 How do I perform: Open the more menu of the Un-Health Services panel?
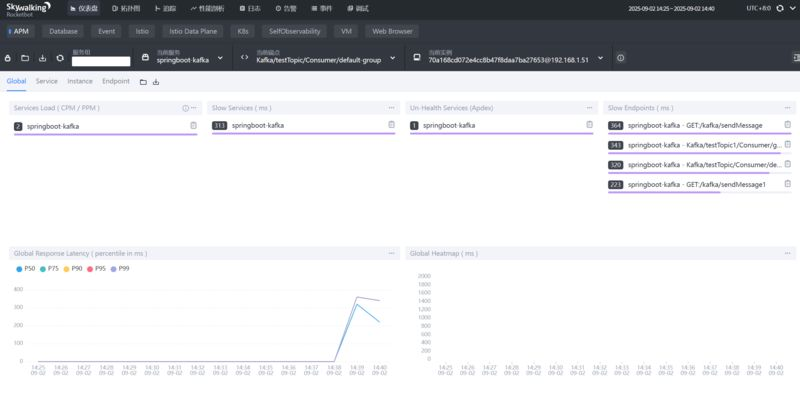pyautogui.click(x=589, y=108)
